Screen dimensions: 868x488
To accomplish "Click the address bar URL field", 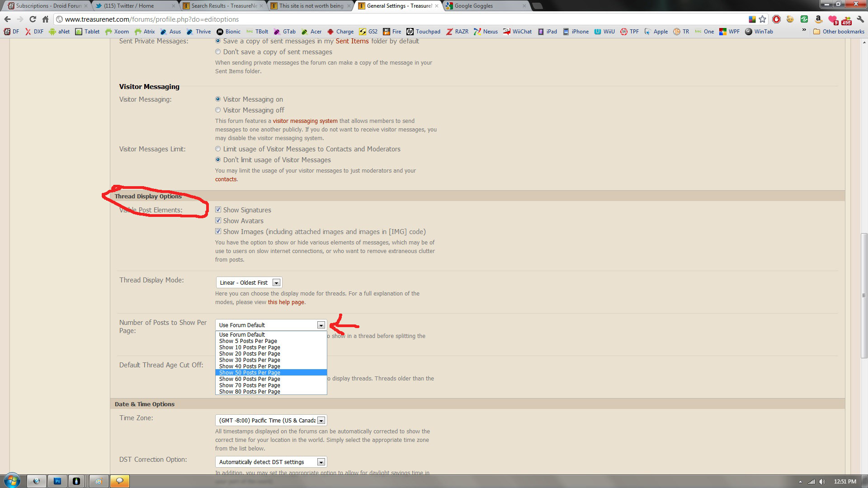I will [400, 19].
